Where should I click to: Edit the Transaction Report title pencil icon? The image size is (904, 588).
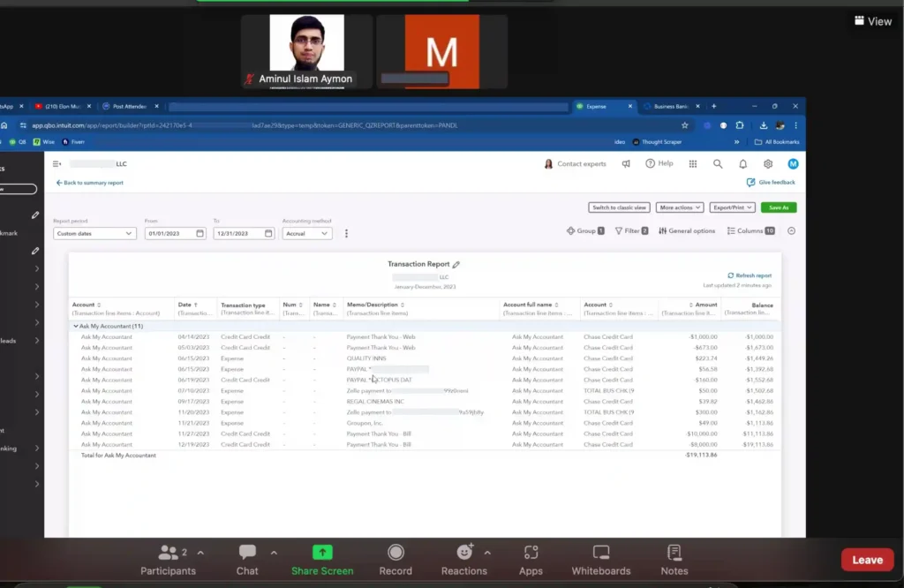(x=456, y=265)
